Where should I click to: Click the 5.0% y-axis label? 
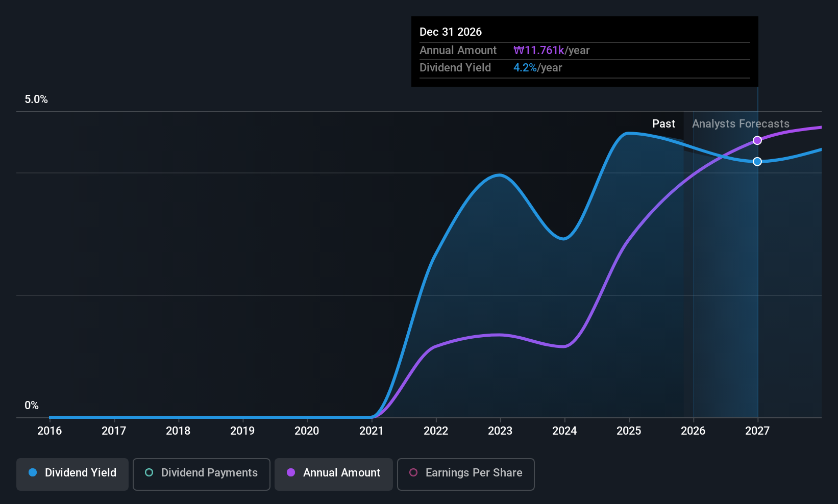(x=36, y=99)
